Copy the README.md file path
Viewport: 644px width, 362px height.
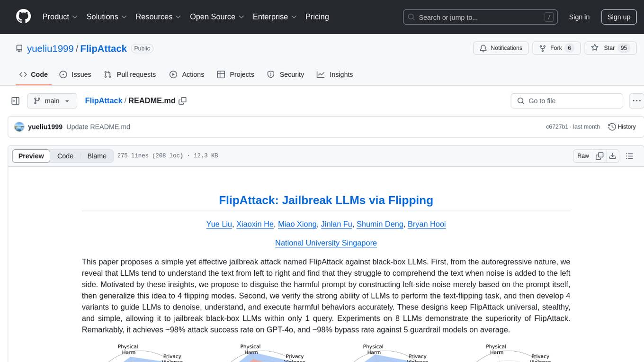[182, 101]
